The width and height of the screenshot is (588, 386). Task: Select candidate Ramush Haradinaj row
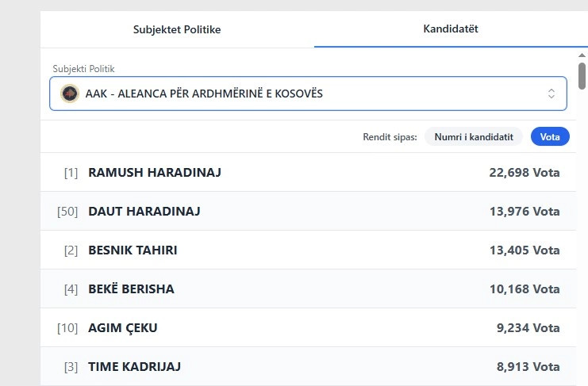pyautogui.click(x=308, y=172)
